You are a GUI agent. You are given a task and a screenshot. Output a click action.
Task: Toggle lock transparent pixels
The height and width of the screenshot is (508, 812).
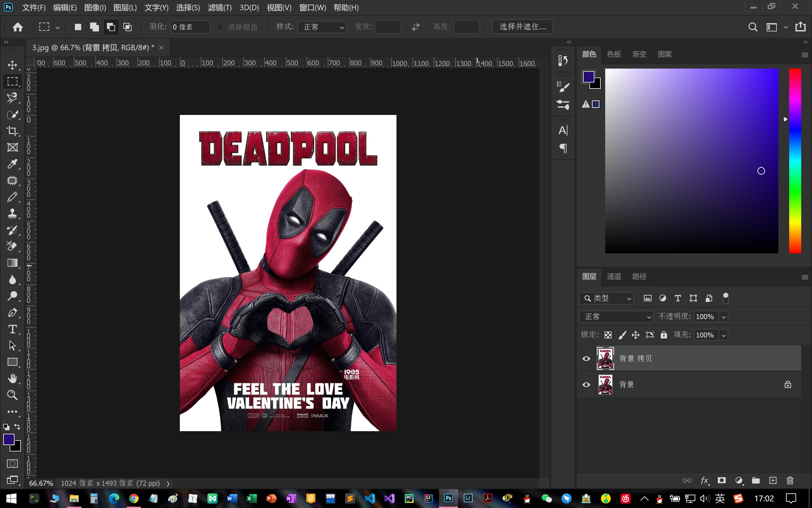[x=608, y=335]
